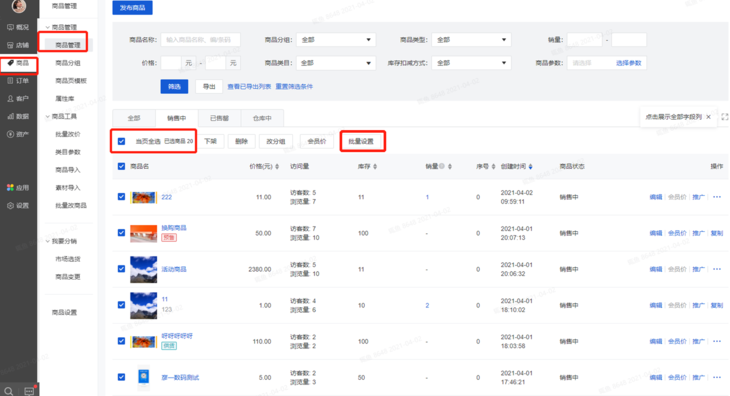Click the user avatar at top of sidebar
The image size is (730, 396).
19,6
